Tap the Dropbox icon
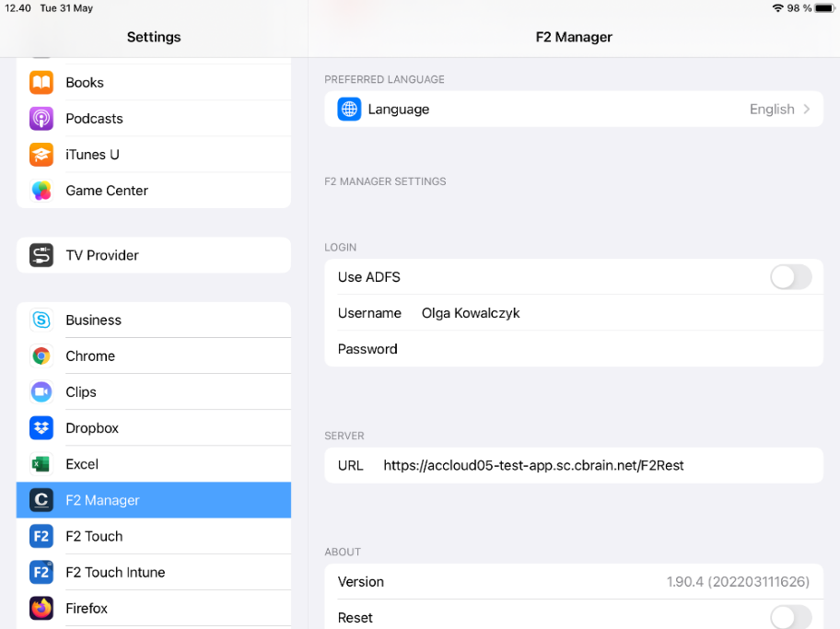The image size is (840, 629). (x=41, y=428)
